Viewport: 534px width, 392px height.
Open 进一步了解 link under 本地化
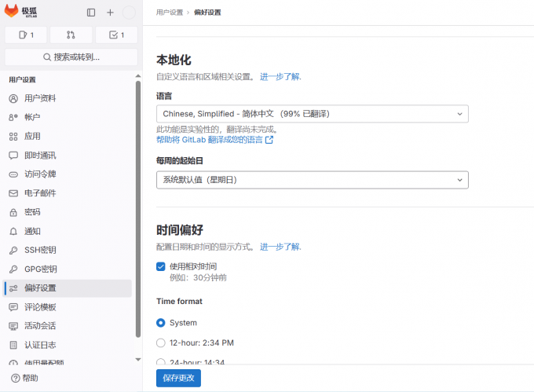coord(280,77)
